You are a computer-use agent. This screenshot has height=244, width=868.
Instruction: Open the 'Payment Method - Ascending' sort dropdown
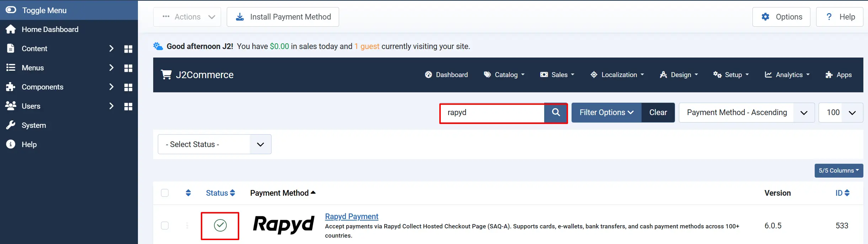pos(747,113)
